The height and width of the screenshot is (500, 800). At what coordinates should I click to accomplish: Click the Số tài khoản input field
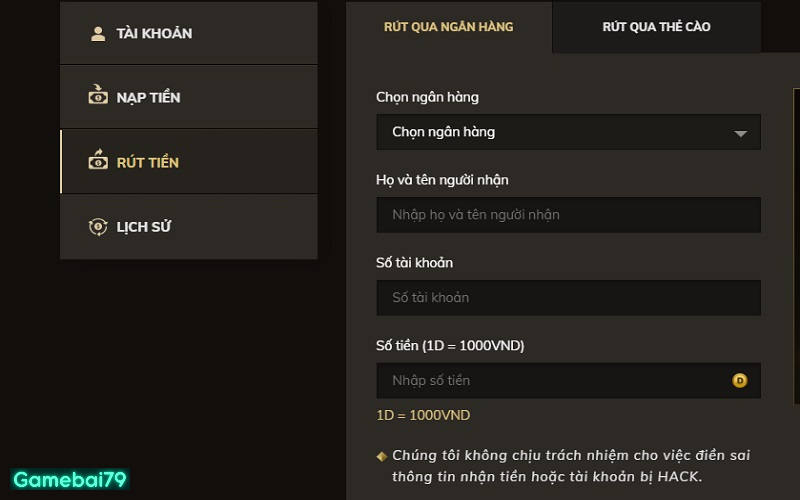(x=568, y=297)
